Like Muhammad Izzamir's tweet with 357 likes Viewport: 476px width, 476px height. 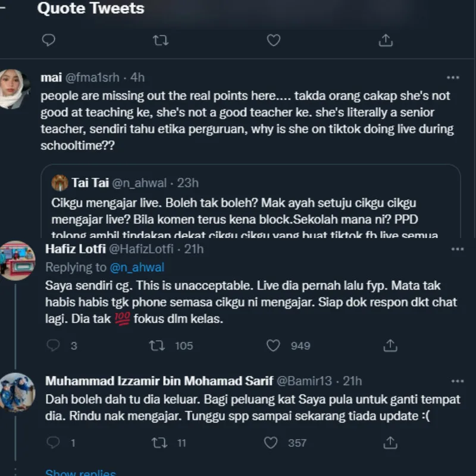271,442
